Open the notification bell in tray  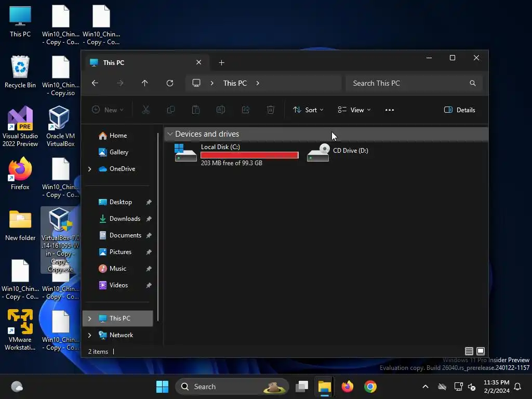pyautogui.click(x=518, y=387)
